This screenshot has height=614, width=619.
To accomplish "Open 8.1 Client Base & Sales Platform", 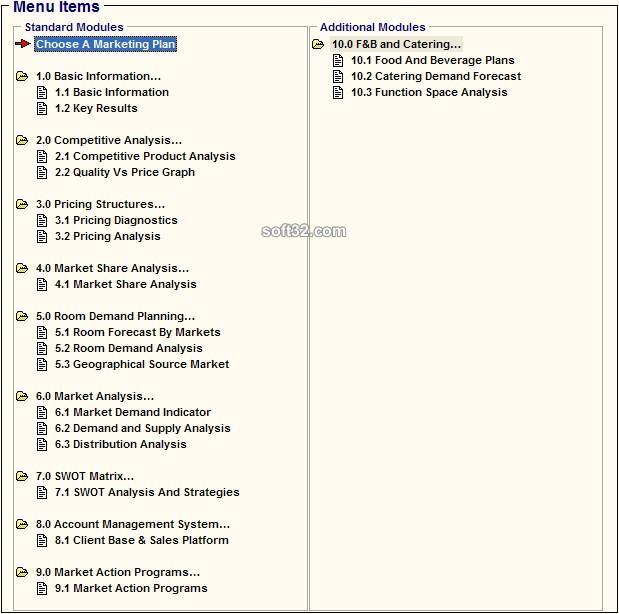I will click(x=141, y=540).
